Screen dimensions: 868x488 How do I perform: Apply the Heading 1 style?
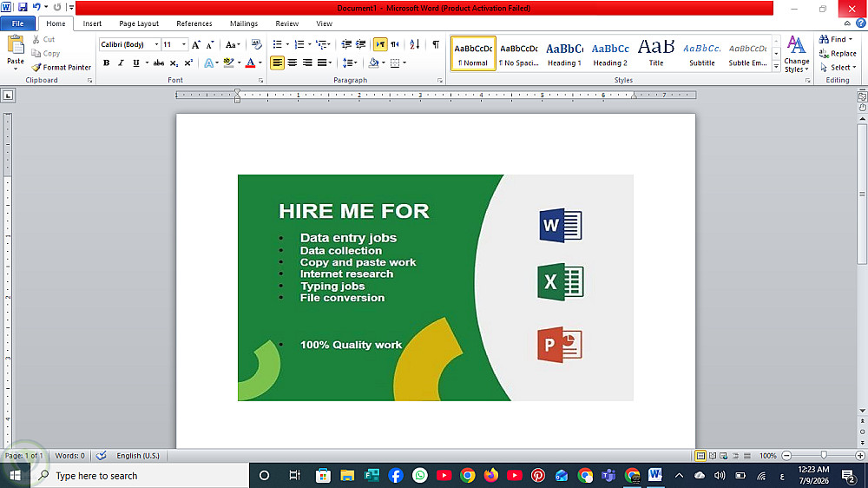565,54
